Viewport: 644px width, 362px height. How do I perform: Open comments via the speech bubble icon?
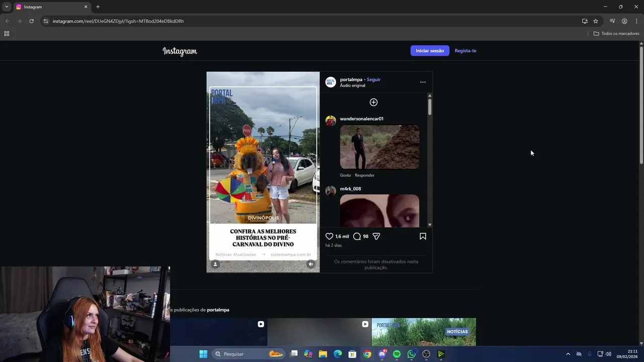(x=357, y=236)
